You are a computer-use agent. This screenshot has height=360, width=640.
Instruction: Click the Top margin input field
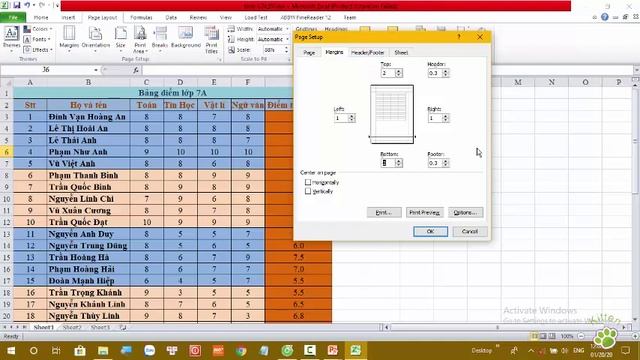(x=388, y=73)
